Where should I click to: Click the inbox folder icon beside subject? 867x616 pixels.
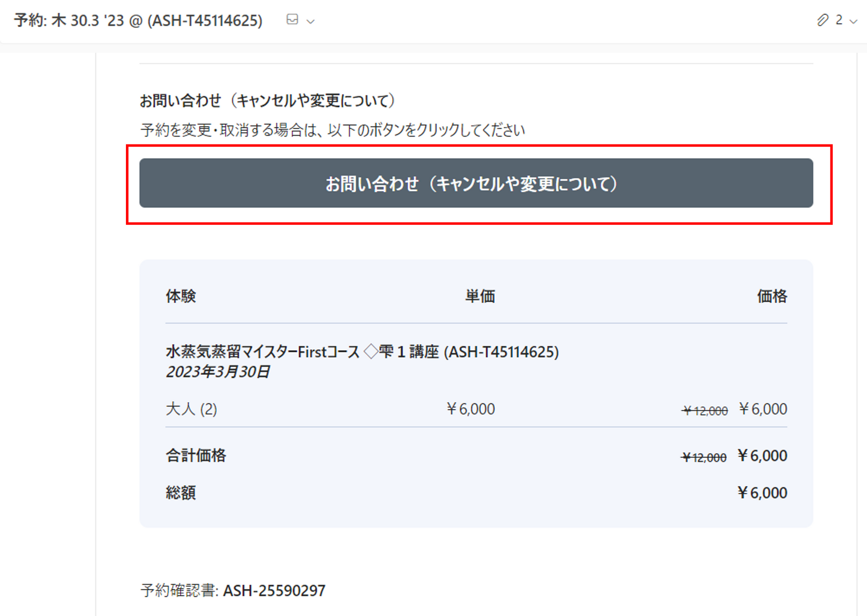tap(292, 19)
